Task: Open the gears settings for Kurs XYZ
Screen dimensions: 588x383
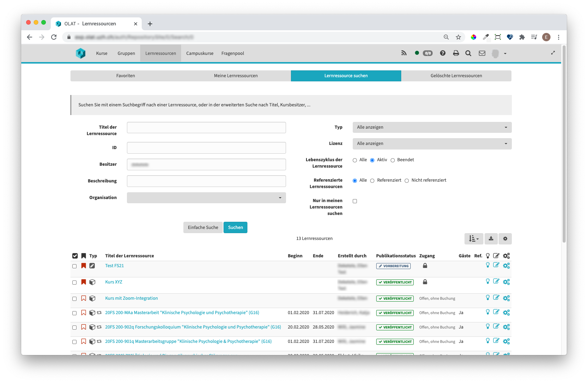Action: coord(506,282)
